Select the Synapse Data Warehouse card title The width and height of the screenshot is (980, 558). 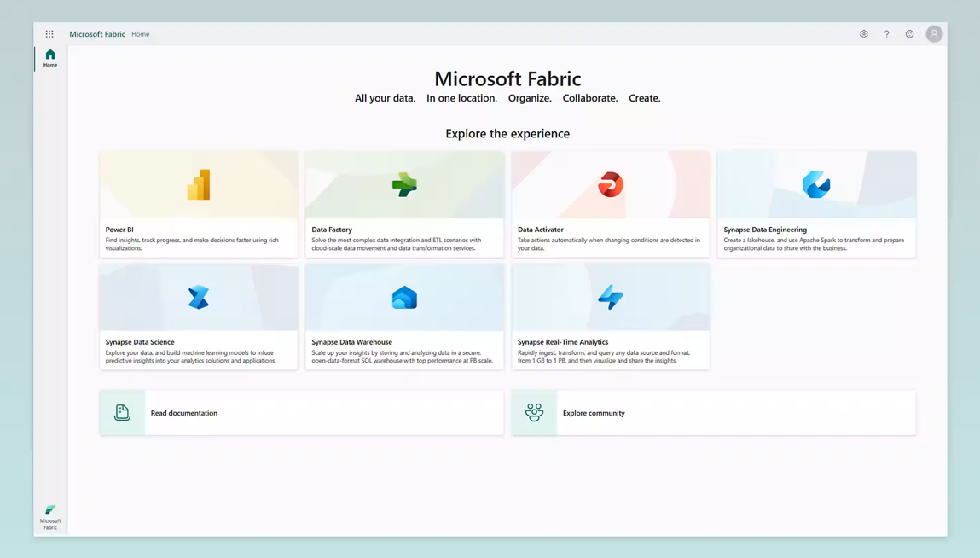click(352, 342)
